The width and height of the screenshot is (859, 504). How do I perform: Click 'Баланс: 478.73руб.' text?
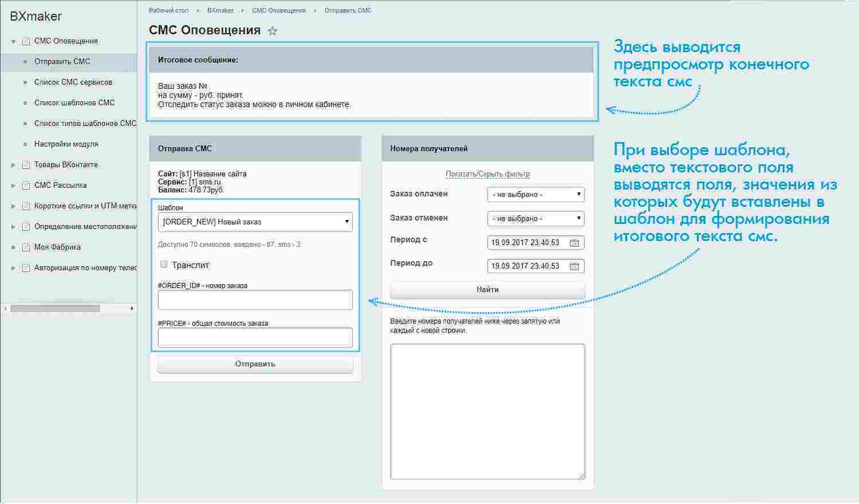(191, 190)
